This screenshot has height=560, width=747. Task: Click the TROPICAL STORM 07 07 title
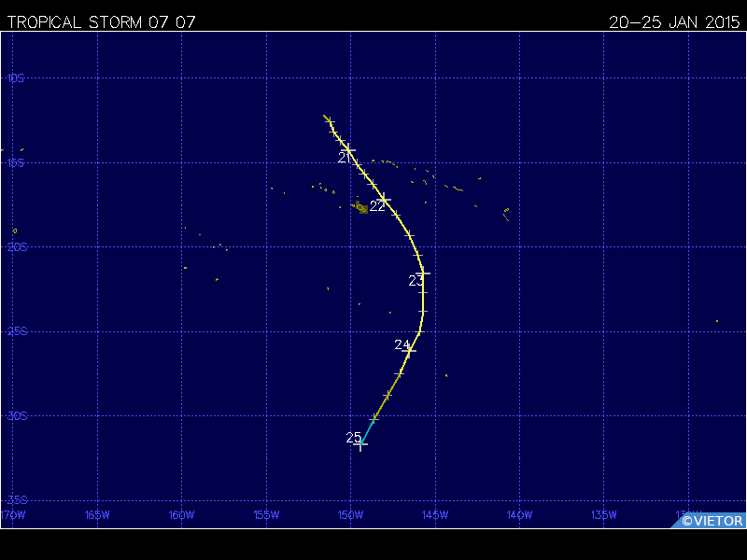[x=101, y=22]
